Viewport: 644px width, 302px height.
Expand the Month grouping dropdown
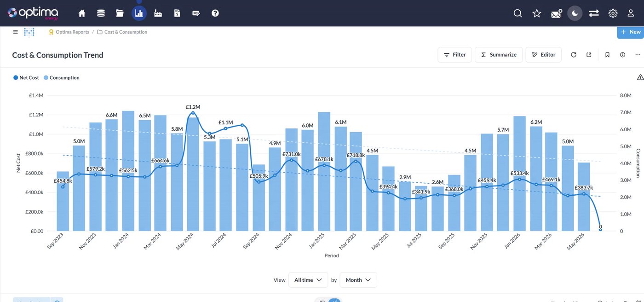(x=358, y=280)
